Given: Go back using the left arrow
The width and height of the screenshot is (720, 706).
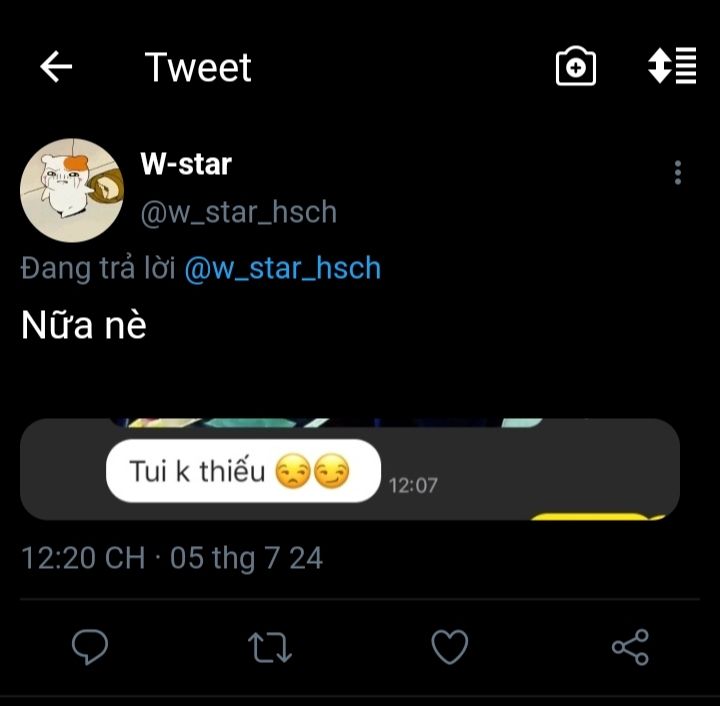Looking at the screenshot, I should click(56, 67).
